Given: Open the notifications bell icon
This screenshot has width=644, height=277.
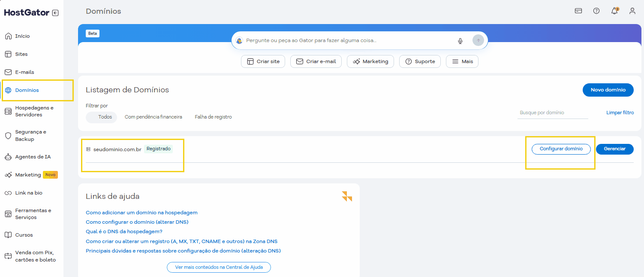Looking at the screenshot, I should point(614,11).
